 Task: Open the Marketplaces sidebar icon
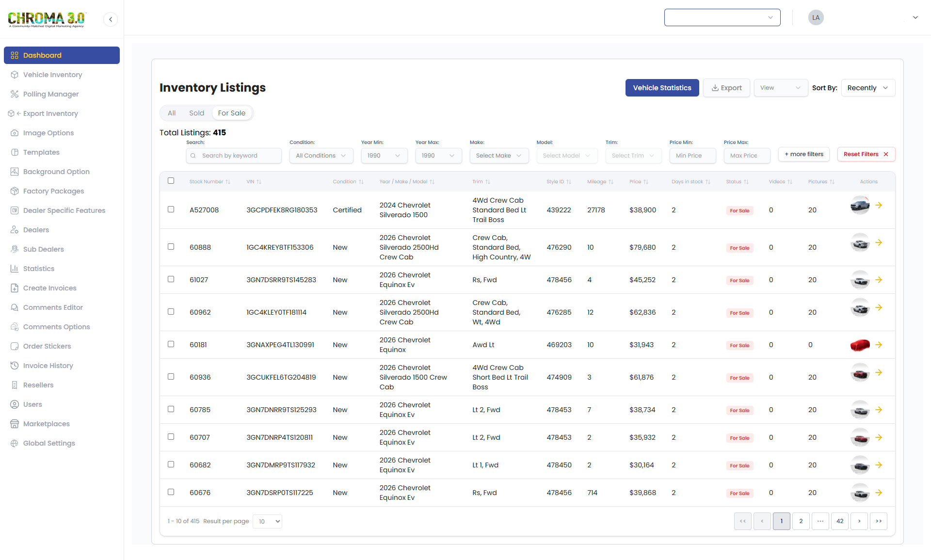tap(15, 424)
